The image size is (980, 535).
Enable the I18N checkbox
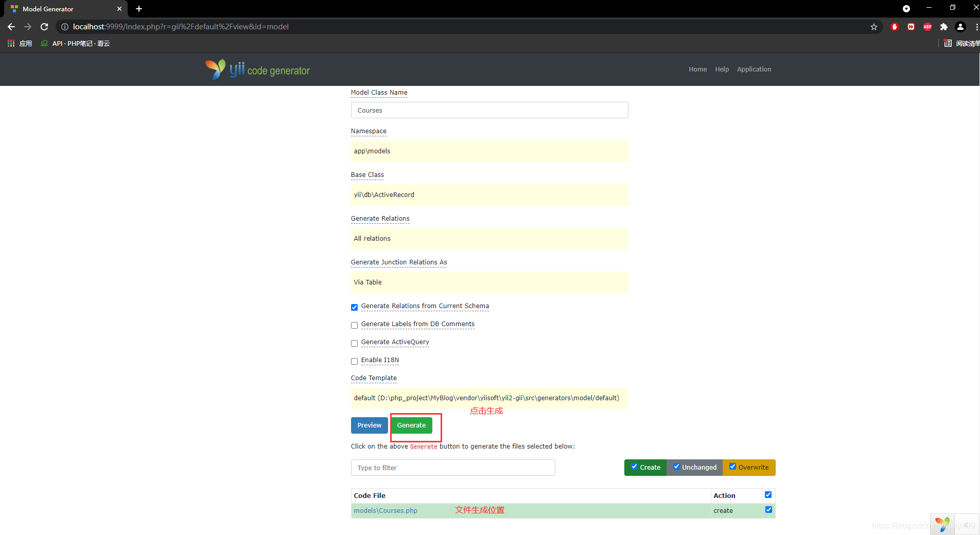[354, 361]
